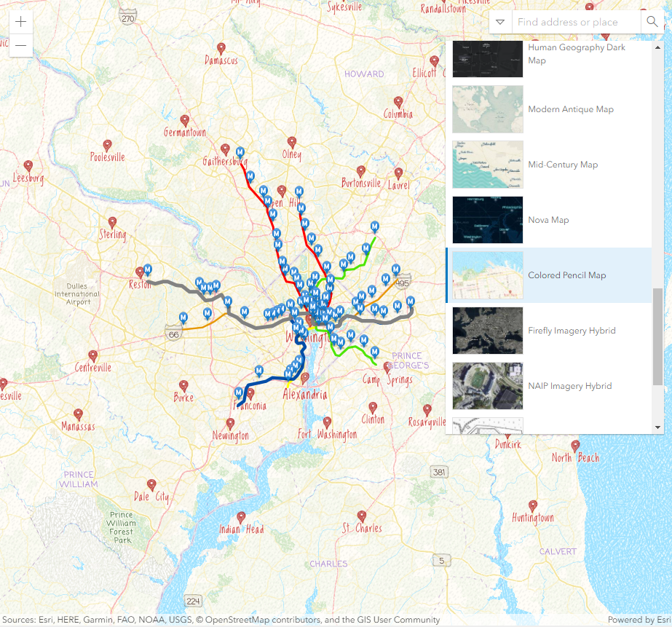Screen dimensions: 672x627
Task: Click the metro station icon at Reston
Action: pyautogui.click(x=148, y=269)
